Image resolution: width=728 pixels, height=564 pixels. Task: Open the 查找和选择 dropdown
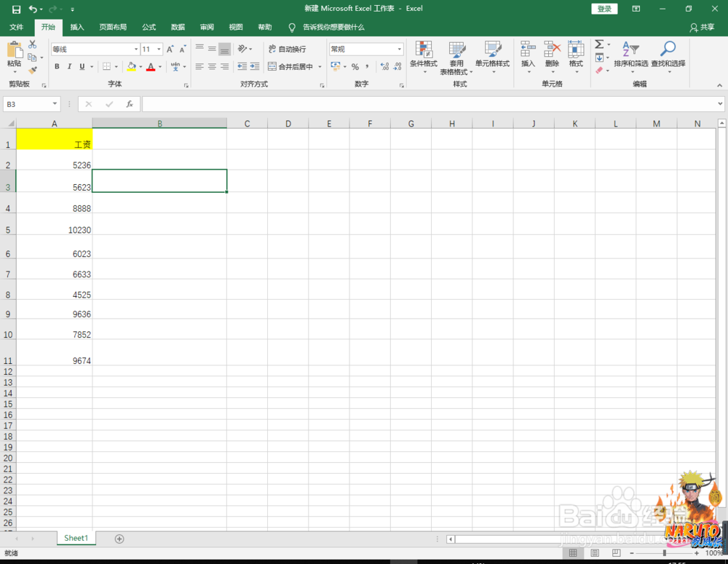click(668, 57)
